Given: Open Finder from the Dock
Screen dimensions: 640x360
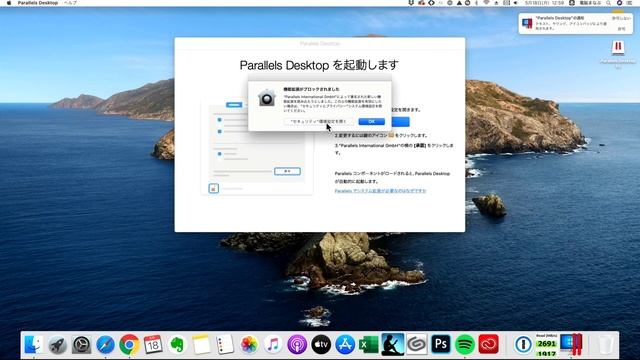Looking at the screenshot, I should (33, 345).
